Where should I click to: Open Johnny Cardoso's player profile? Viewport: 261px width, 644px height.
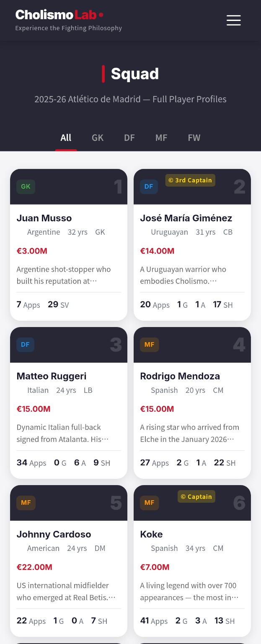coord(54,534)
